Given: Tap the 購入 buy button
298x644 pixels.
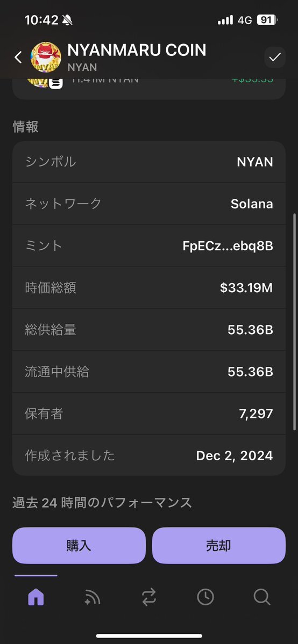Looking at the screenshot, I should [x=79, y=545].
